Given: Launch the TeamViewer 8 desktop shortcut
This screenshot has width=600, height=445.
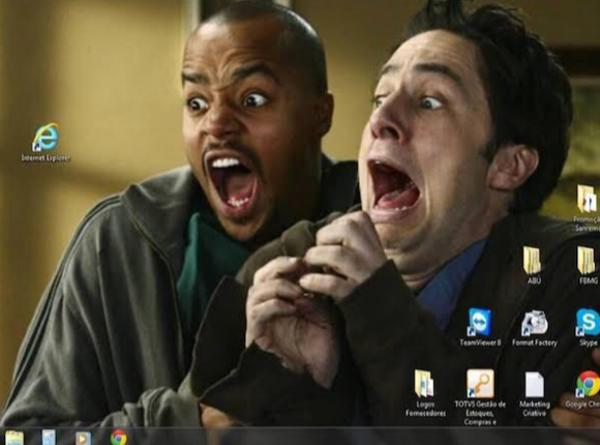Looking at the screenshot, I should pos(480,327).
